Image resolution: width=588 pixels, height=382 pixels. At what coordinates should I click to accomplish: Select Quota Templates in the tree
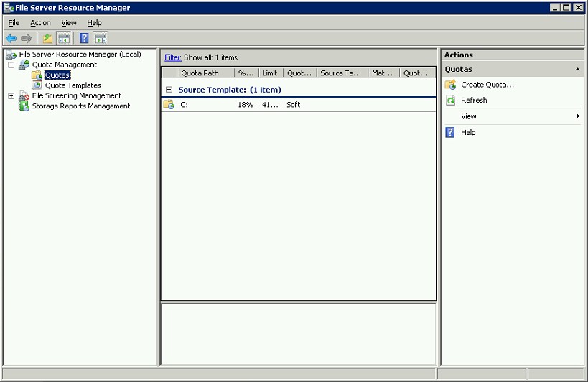pos(73,85)
